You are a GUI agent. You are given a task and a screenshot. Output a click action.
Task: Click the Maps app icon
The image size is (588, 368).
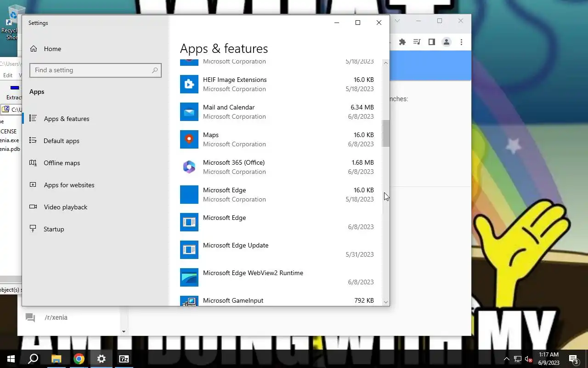tap(189, 139)
